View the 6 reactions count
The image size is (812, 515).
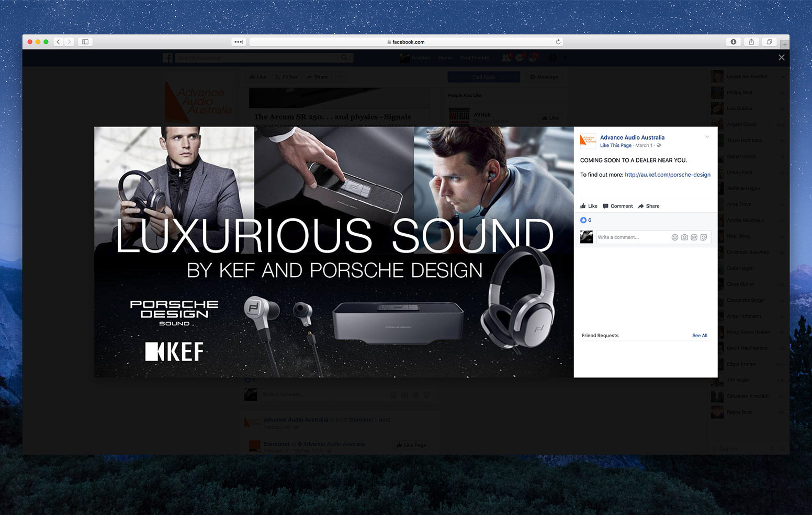click(x=586, y=220)
